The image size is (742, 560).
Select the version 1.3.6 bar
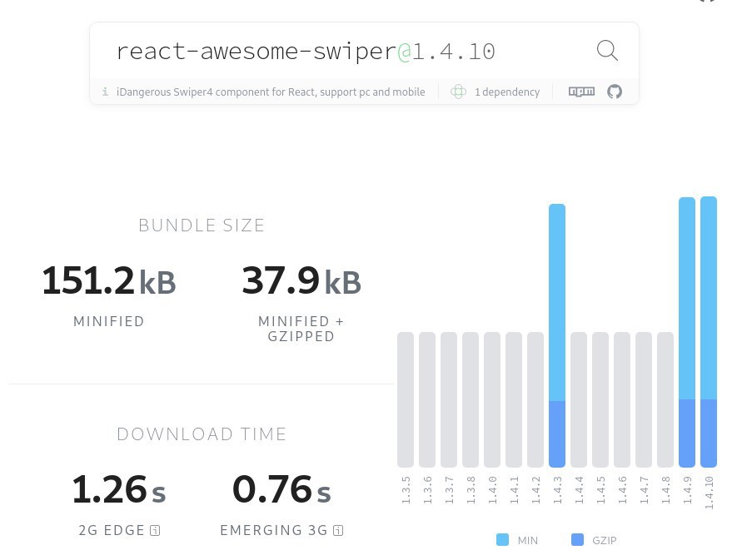(427, 399)
